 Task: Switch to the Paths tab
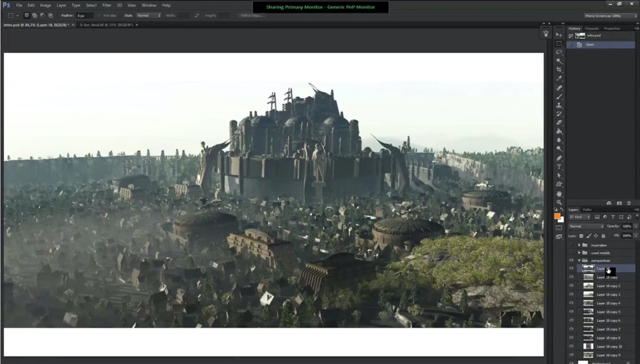tap(587, 210)
